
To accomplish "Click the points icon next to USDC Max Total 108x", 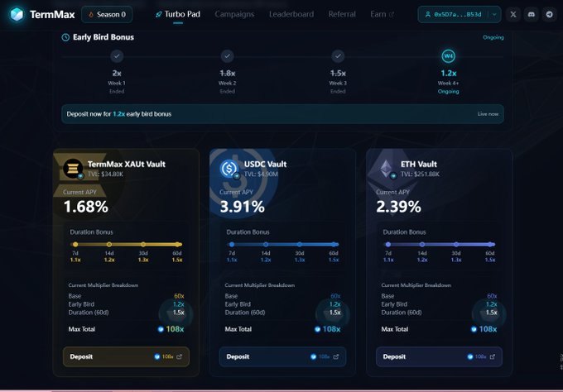I will coord(317,329).
